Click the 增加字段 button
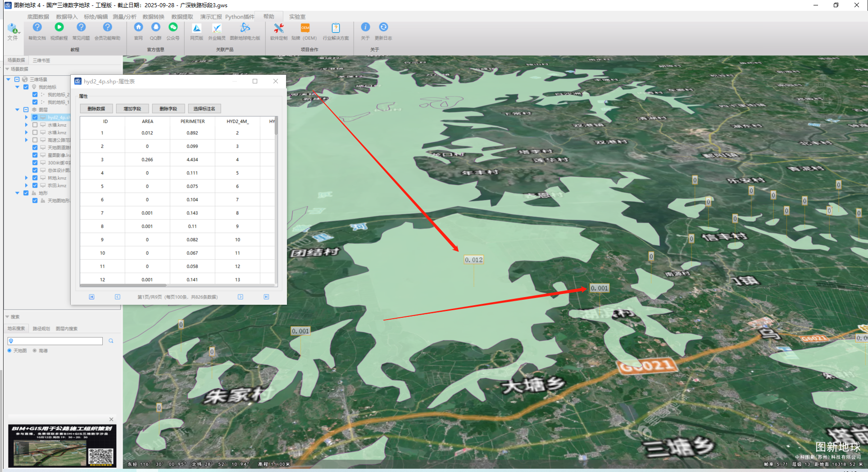 pos(132,109)
